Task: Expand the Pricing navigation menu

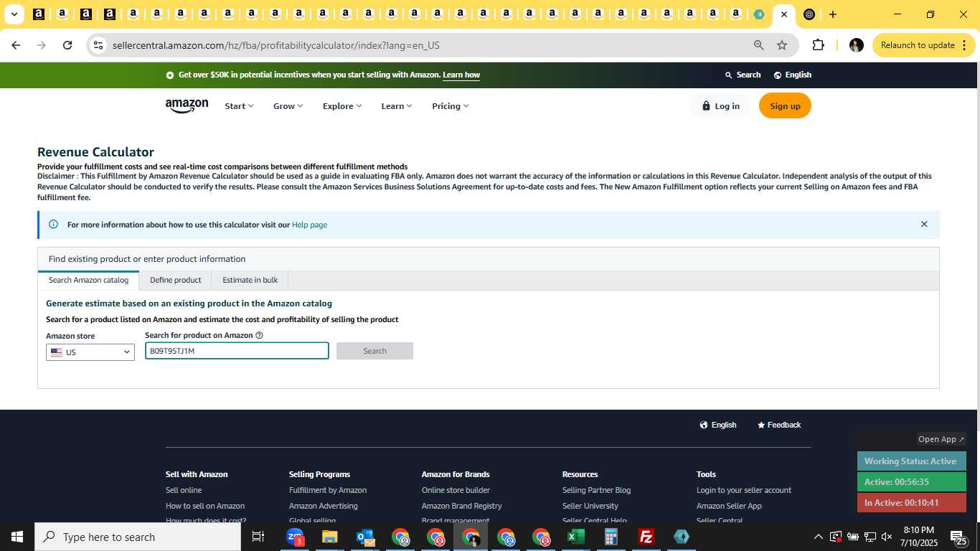Action: click(450, 106)
